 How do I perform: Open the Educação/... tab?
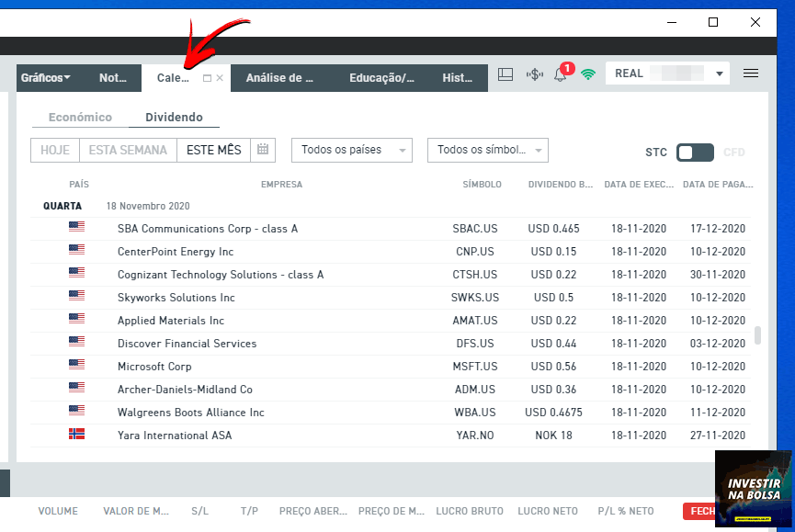pos(381,78)
